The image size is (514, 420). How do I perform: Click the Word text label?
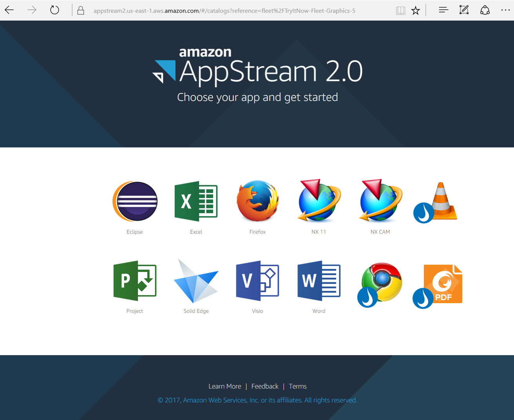(x=319, y=311)
